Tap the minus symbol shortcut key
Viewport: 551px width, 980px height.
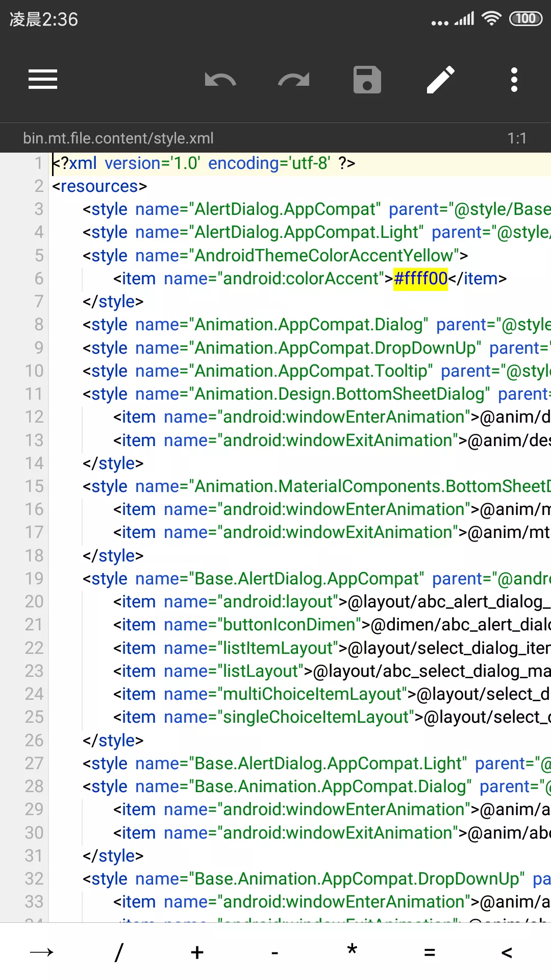(274, 952)
